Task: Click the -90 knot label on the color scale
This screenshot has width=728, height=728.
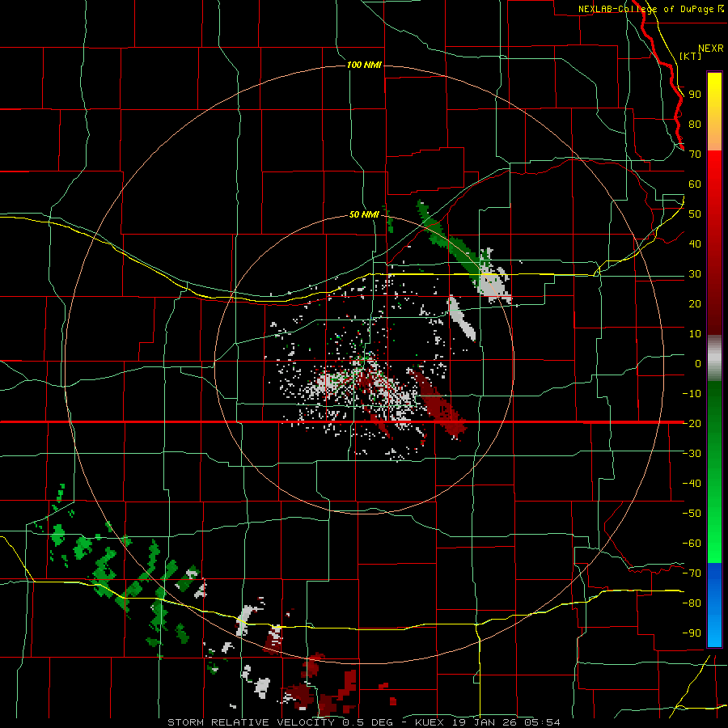Action: click(x=692, y=633)
